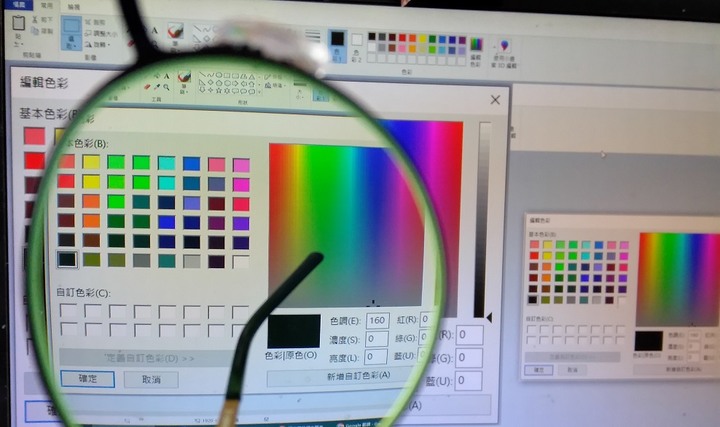
Task: Pick the periwinkle swatch in the magnified basic colors
Action: [x=191, y=203]
